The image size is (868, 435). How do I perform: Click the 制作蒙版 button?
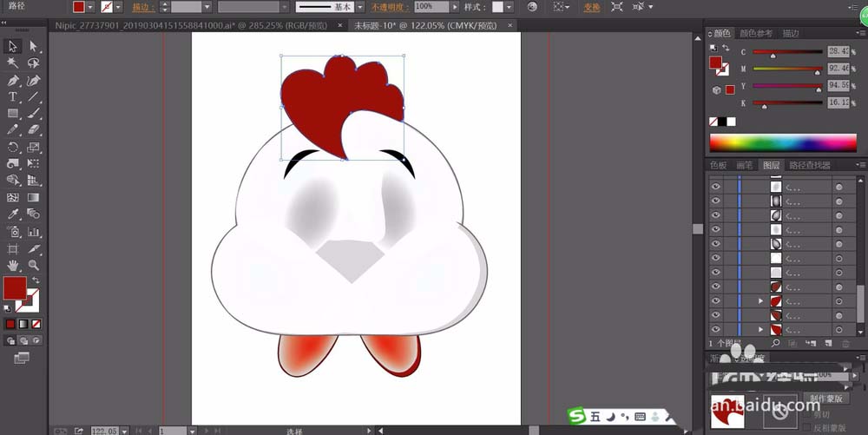[x=826, y=399]
